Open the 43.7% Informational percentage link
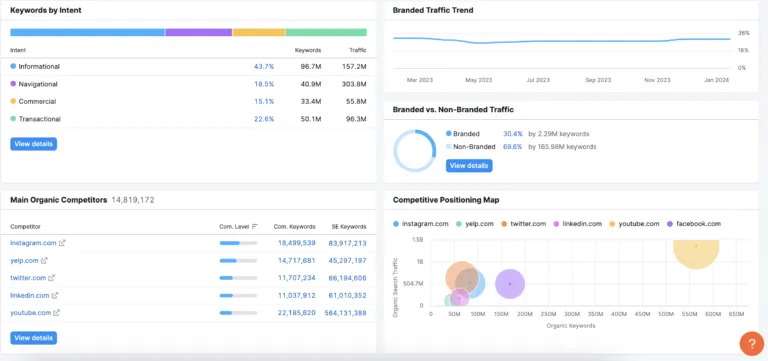 tap(264, 66)
